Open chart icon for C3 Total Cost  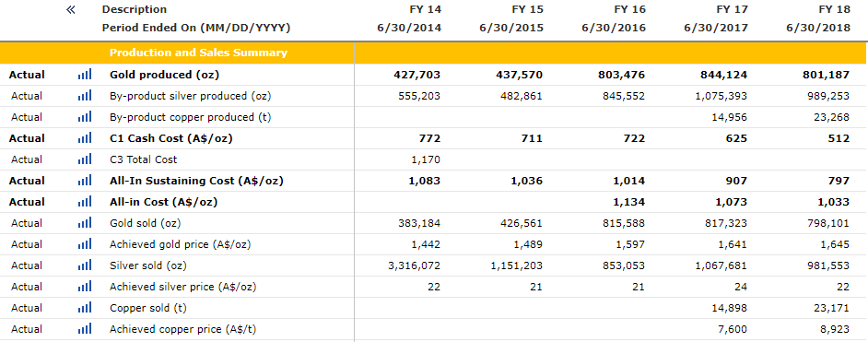pyautogui.click(x=85, y=159)
